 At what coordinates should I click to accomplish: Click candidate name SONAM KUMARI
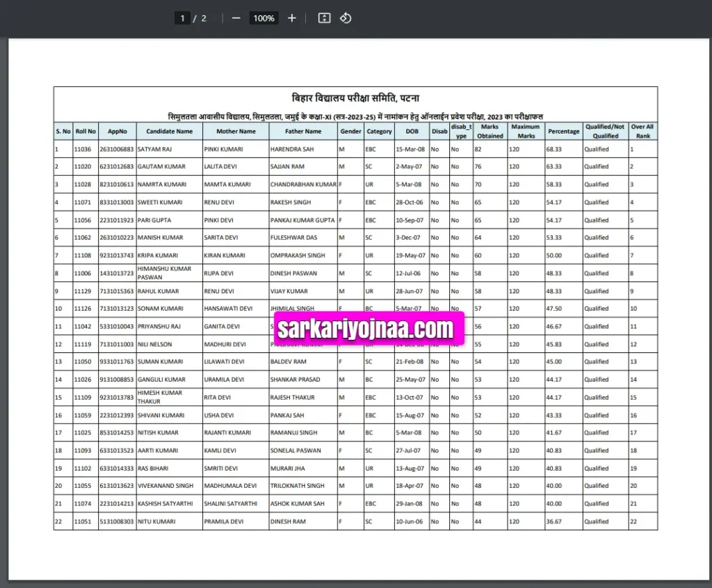tap(161, 309)
